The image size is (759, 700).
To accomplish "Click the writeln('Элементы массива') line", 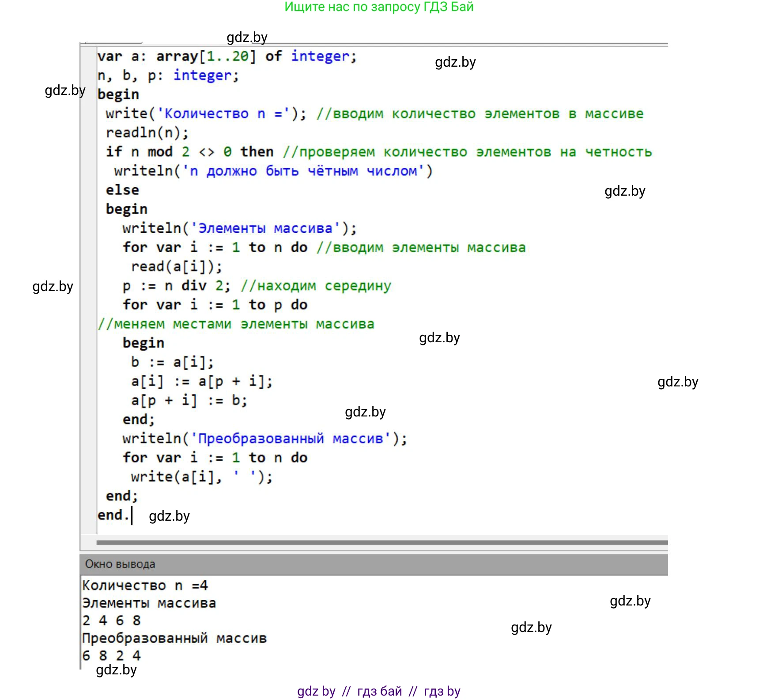I will coord(239,228).
